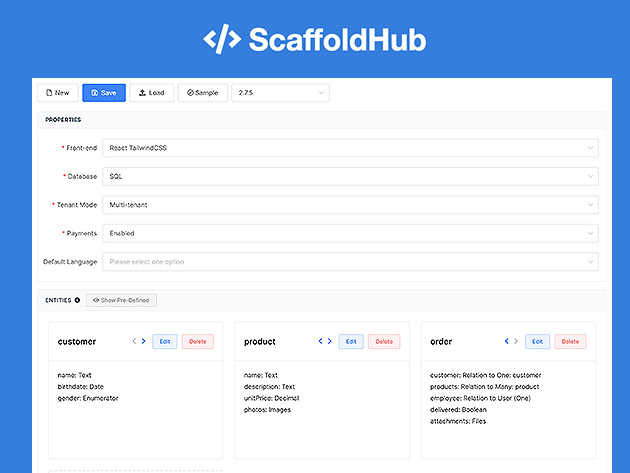Click the 'delivered: Boolean' field text
Viewport: 630px width, 473px height.
[458, 410]
